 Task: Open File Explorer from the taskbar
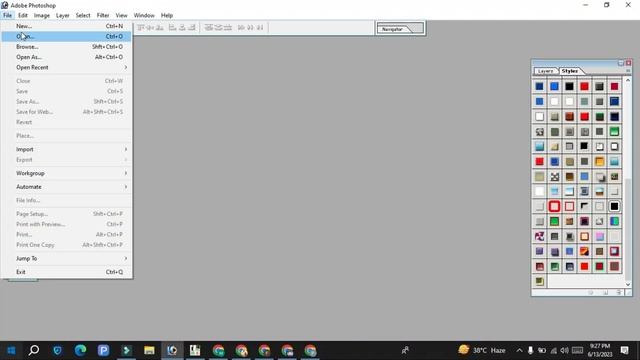(x=149, y=350)
